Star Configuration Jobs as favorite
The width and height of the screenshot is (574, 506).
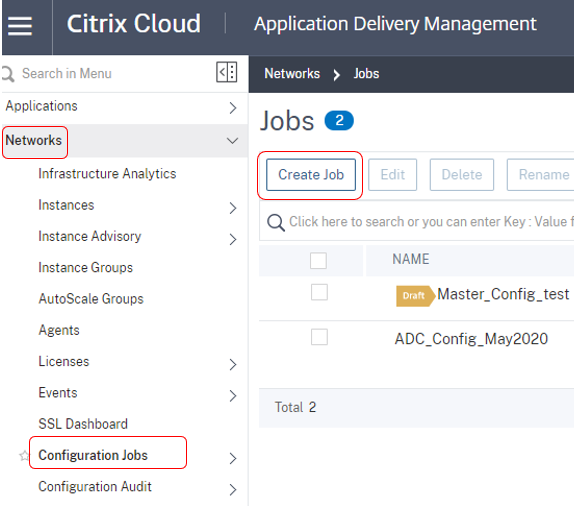[x=24, y=456]
